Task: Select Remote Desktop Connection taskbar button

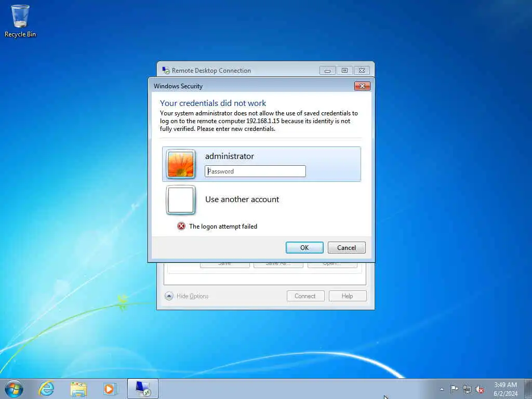Action: pyautogui.click(x=143, y=389)
